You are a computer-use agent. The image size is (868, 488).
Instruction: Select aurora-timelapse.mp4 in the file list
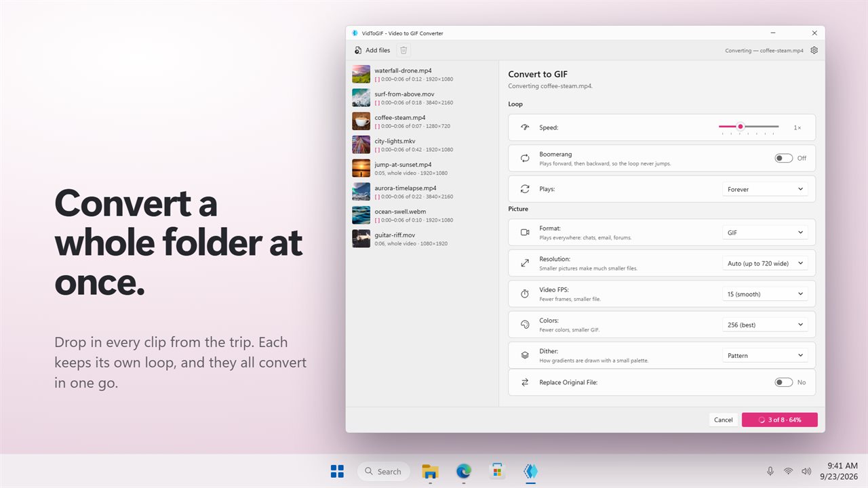click(422, 192)
